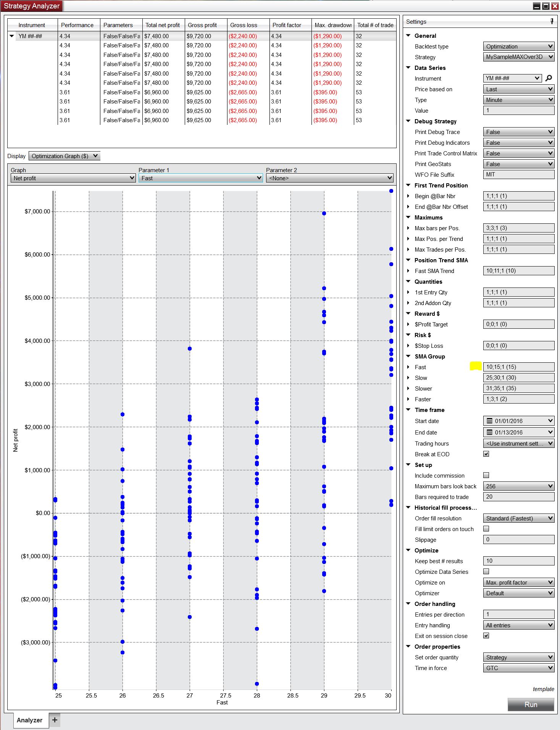Screen dimensions: 560x730
Task: Open Price based on dropdown
Action: 518,89
